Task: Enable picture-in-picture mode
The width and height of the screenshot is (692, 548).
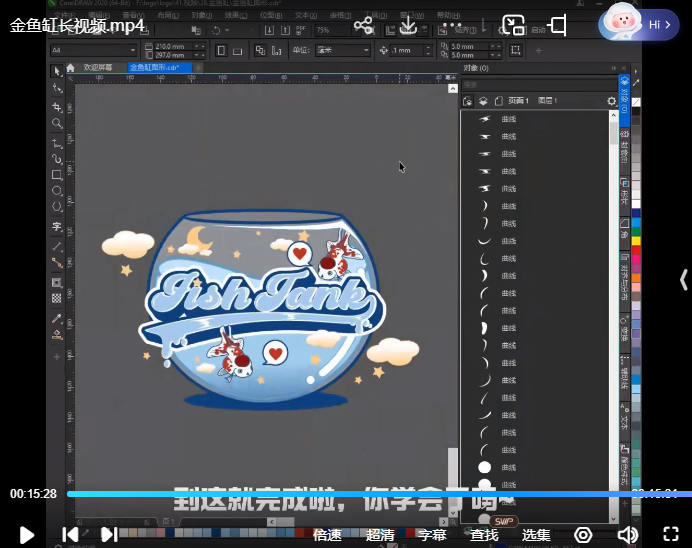Action: [x=513, y=25]
